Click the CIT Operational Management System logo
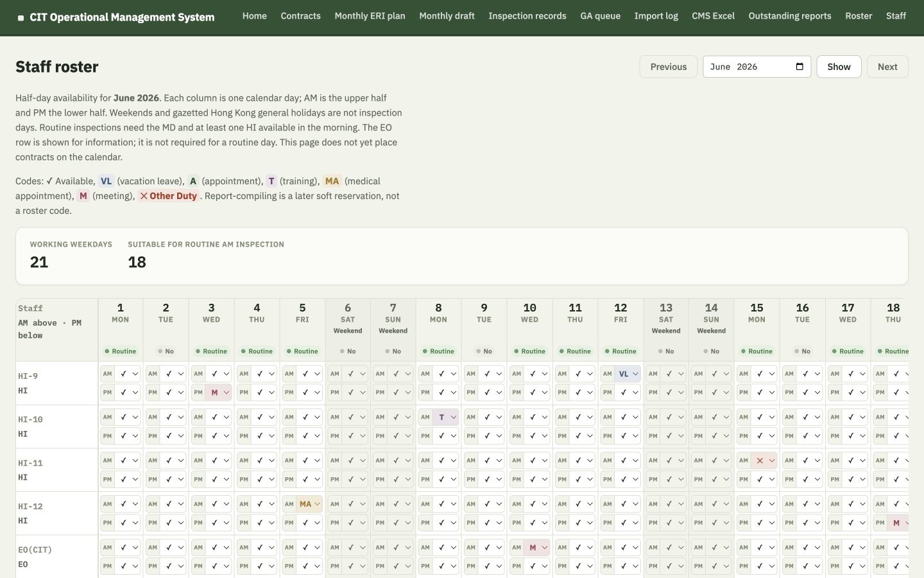The image size is (924, 578). point(116,17)
